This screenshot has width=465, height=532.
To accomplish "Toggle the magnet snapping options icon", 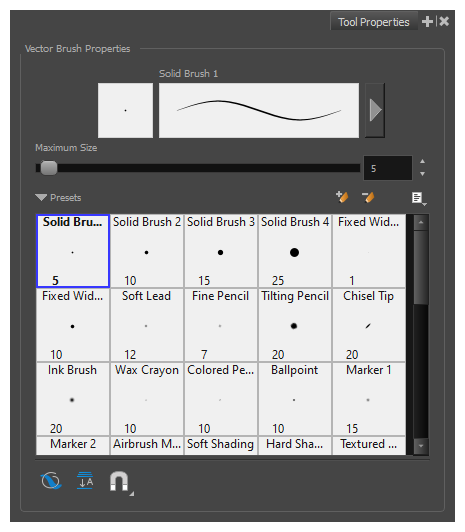I will click(x=119, y=481).
